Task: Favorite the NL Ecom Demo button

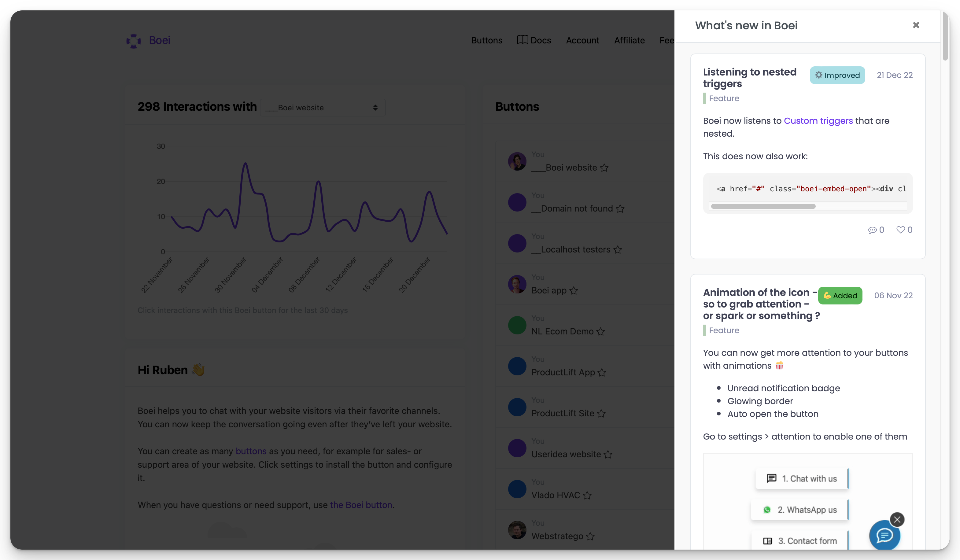Action: (x=601, y=332)
